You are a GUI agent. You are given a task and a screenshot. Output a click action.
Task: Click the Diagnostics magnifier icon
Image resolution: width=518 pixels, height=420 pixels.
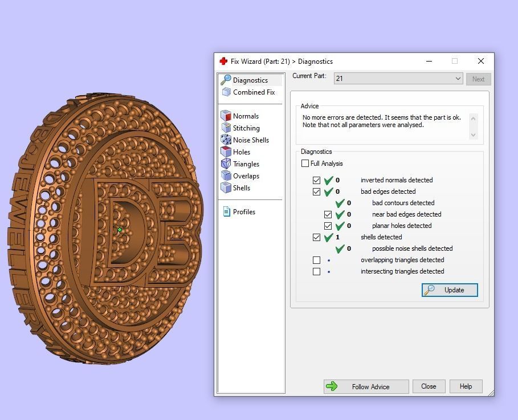point(226,80)
